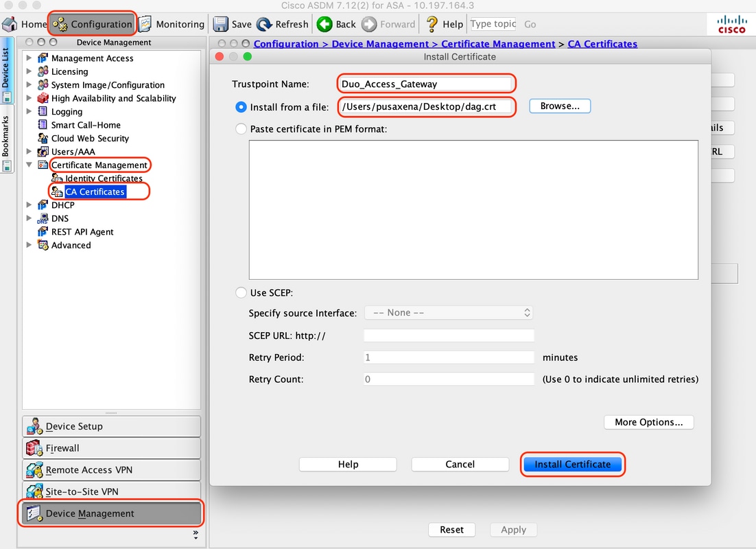Screen dimensions: 756x549
Task: Click the Remote Access VPN icon
Action: coord(34,470)
